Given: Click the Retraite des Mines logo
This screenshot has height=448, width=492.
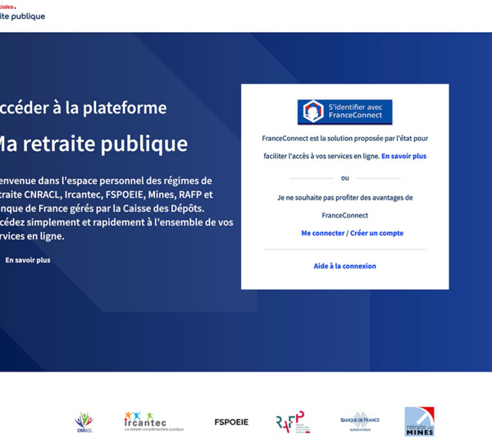Looking at the screenshot, I should [419, 422].
